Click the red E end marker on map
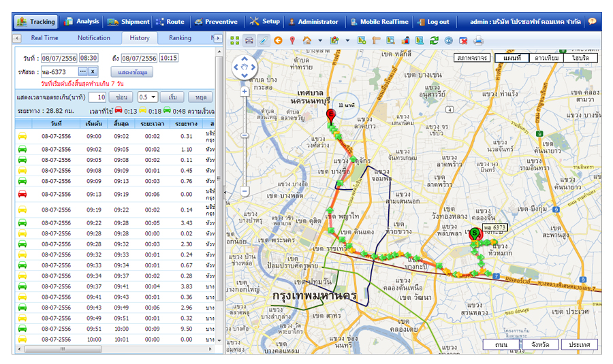Viewport: 613px width, 364px height. coord(331,116)
